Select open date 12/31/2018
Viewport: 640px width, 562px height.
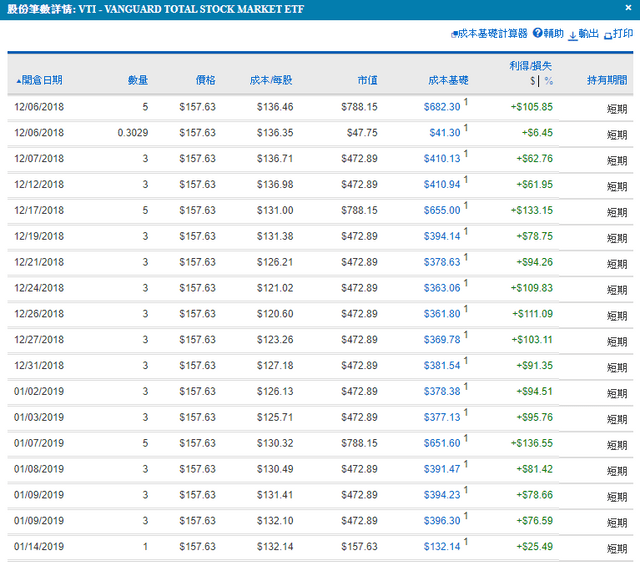point(39,365)
